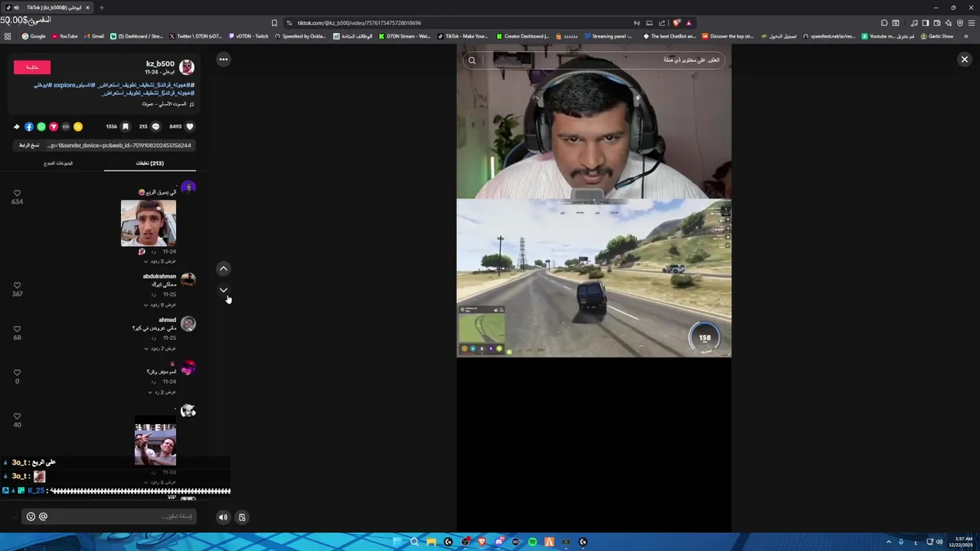Open the emoji picker in comment box
The image size is (980, 551).
pos(31,517)
